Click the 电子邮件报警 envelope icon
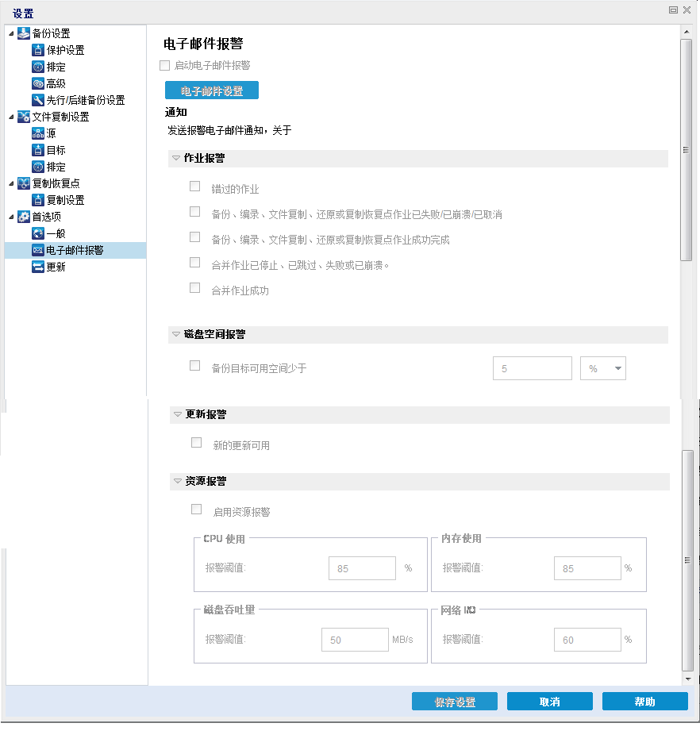This screenshot has height=750, width=700. 37,249
